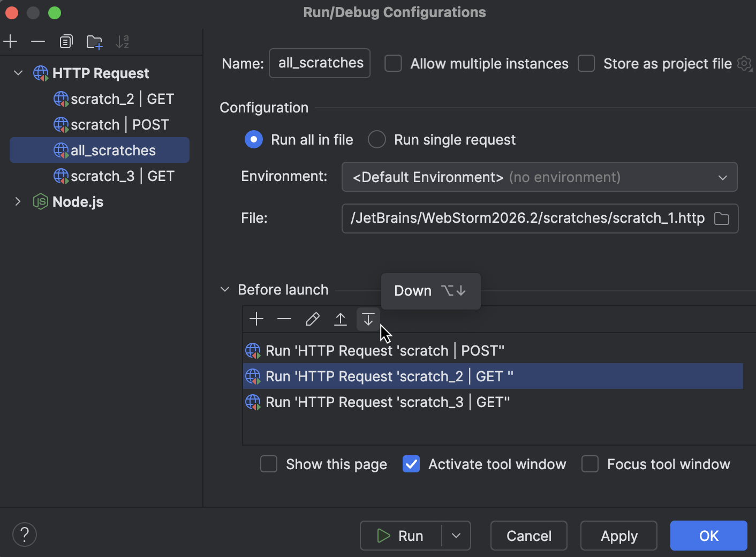Check Store as project file

coord(586,64)
